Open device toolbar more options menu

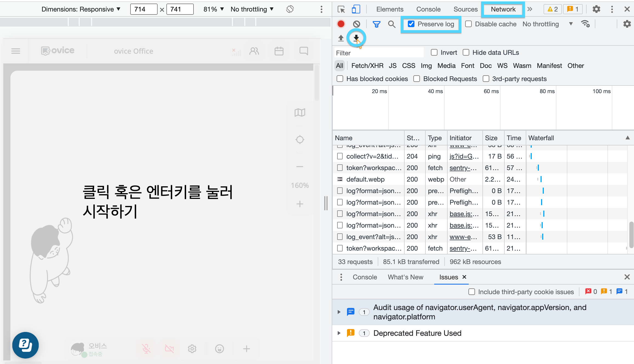point(321,9)
